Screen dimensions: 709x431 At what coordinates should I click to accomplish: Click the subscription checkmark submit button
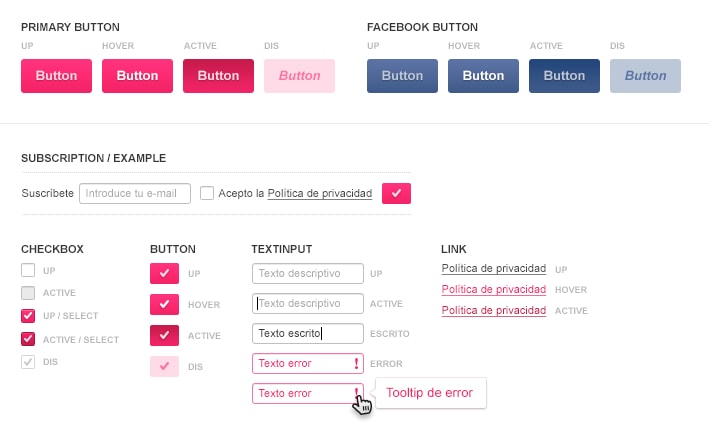tap(396, 193)
